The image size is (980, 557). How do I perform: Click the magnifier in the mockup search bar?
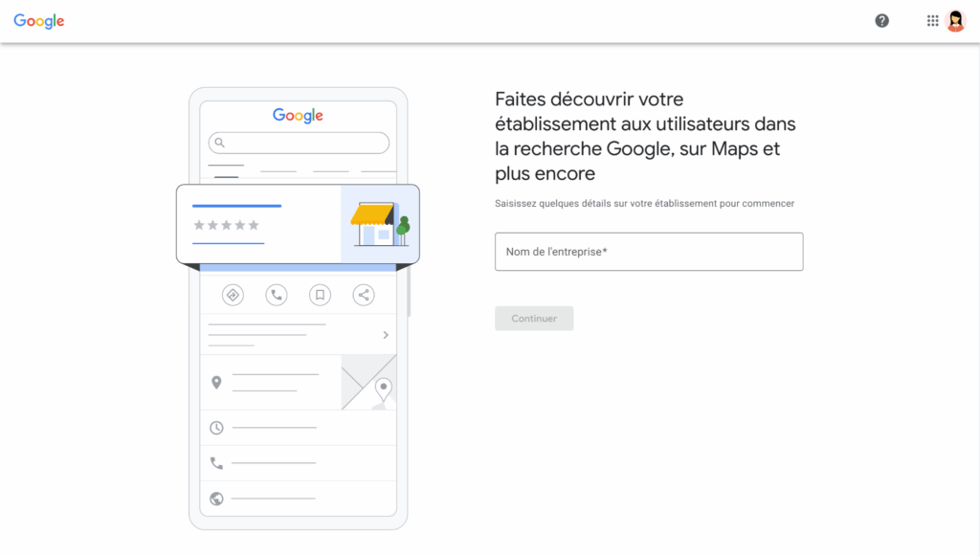[x=220, y=142]
